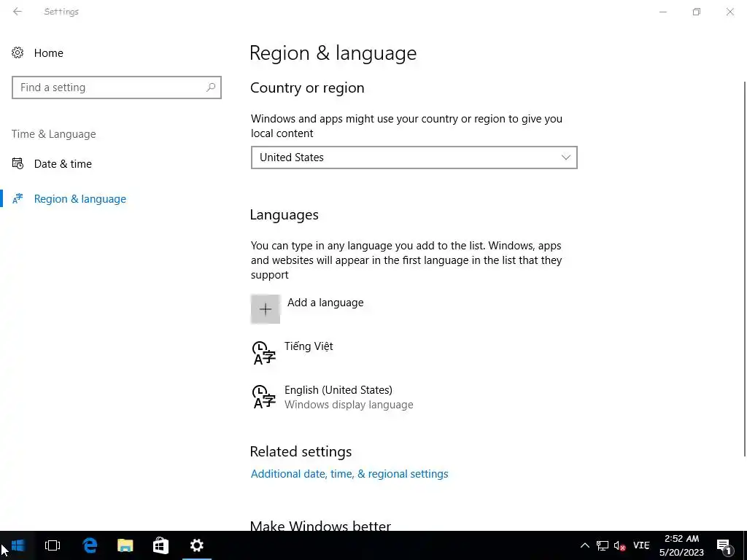Open the taskbar clock and date
This screenshot has width=747, height=560.
click(681, 545)
